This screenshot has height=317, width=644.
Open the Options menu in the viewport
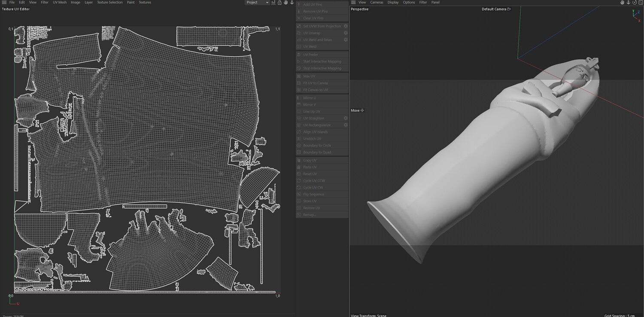(409, 3)
